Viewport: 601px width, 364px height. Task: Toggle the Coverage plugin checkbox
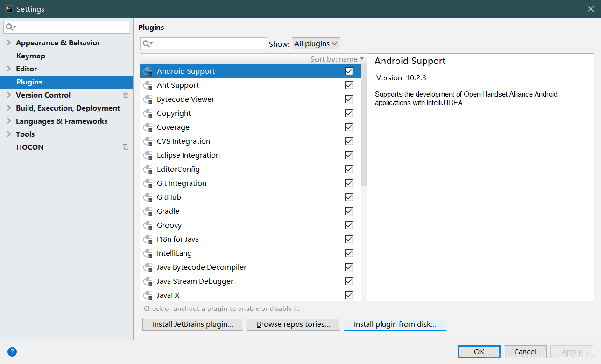click(x=349, y=127)
